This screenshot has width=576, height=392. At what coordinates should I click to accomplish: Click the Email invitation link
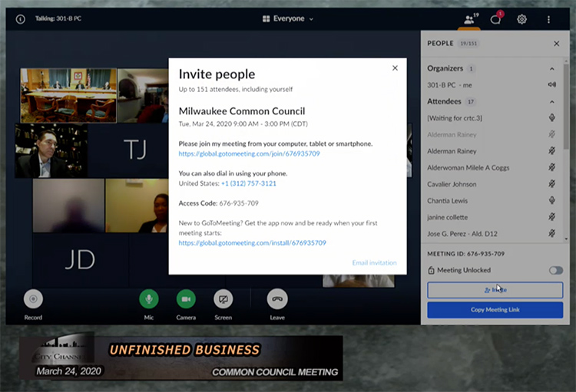[374, 263]
